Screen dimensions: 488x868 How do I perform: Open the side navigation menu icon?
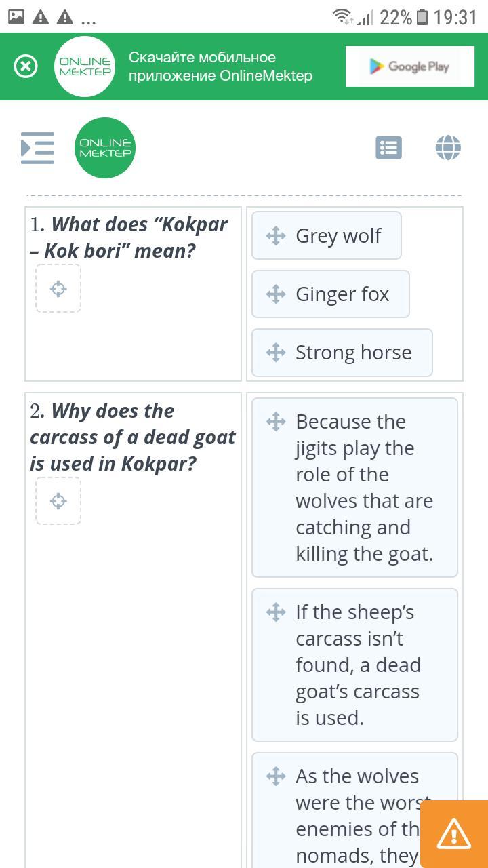click(37, 148)
